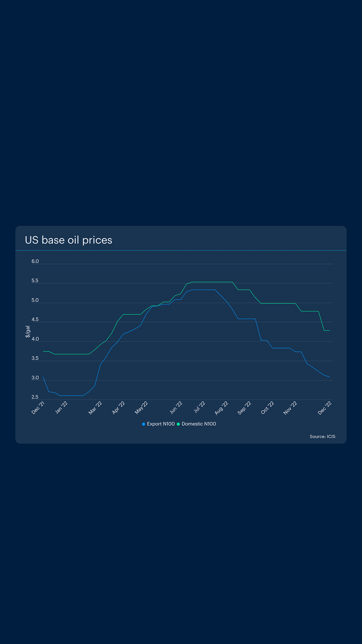Click the 5.5 y-axis tick label
Viewport: 362px width, 644px height.
coord(35,281)
